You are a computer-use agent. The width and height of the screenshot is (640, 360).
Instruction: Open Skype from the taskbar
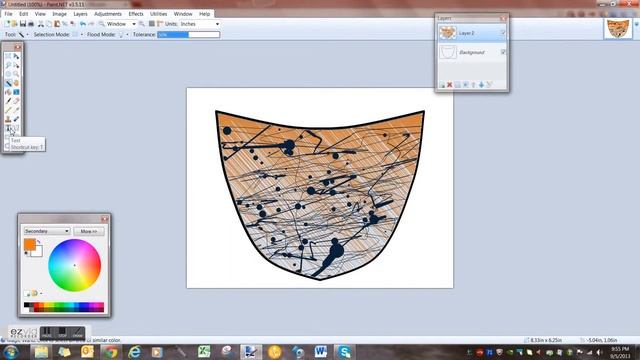tap(344, 352)
